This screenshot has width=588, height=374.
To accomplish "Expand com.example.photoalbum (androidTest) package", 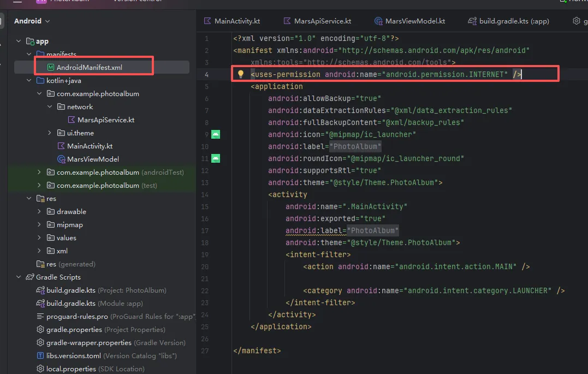I will point(39,172).
